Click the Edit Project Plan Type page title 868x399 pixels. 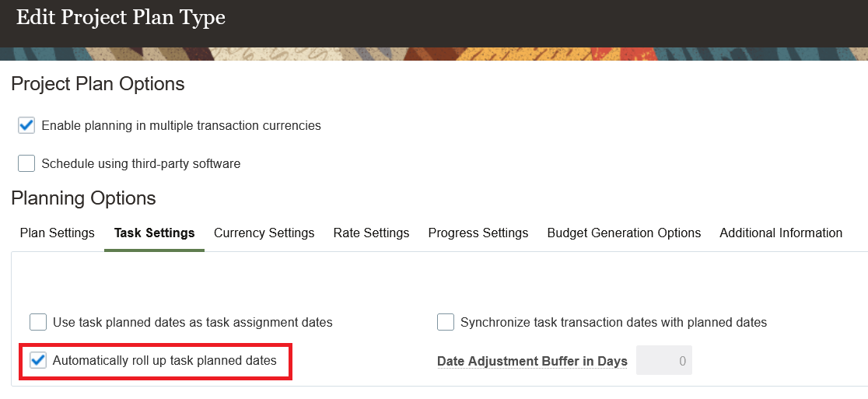tap(121, 18)
